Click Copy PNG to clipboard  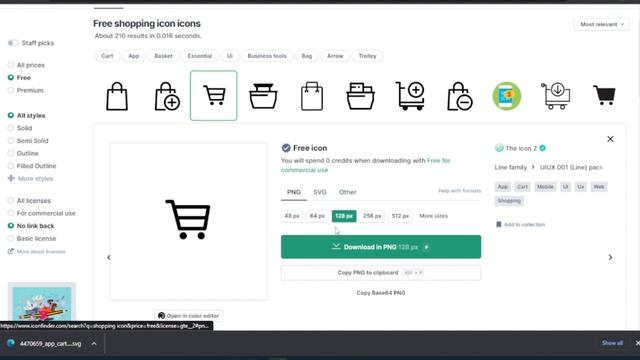(381, 273)
